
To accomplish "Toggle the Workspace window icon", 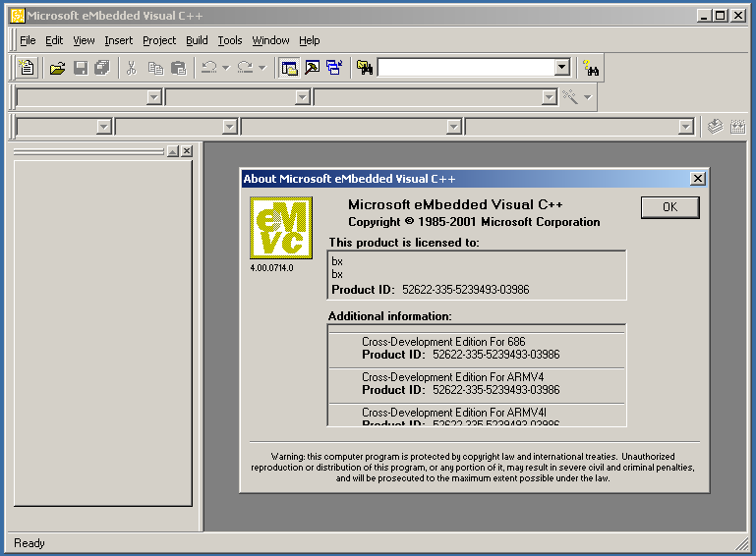I will [289, 68].
